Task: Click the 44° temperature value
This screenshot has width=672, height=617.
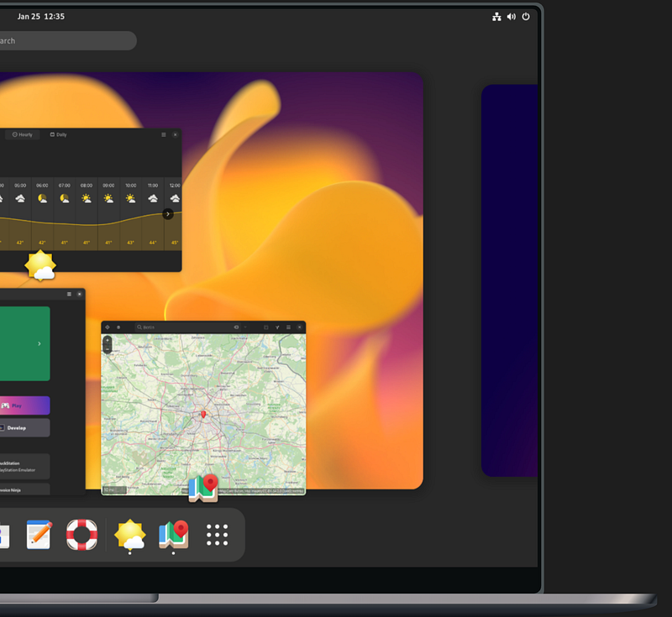Action: coord(153,243)
